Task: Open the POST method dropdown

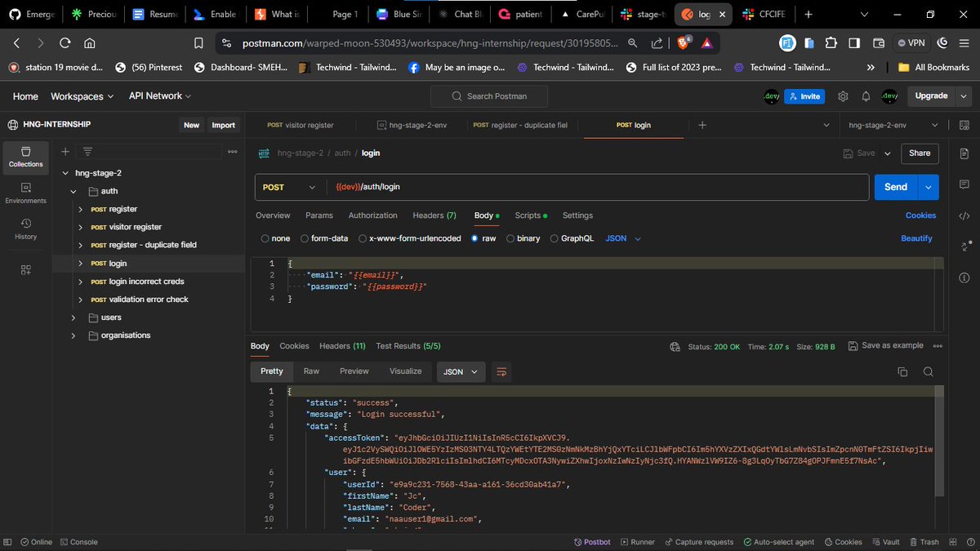Action: click(290, 187)
